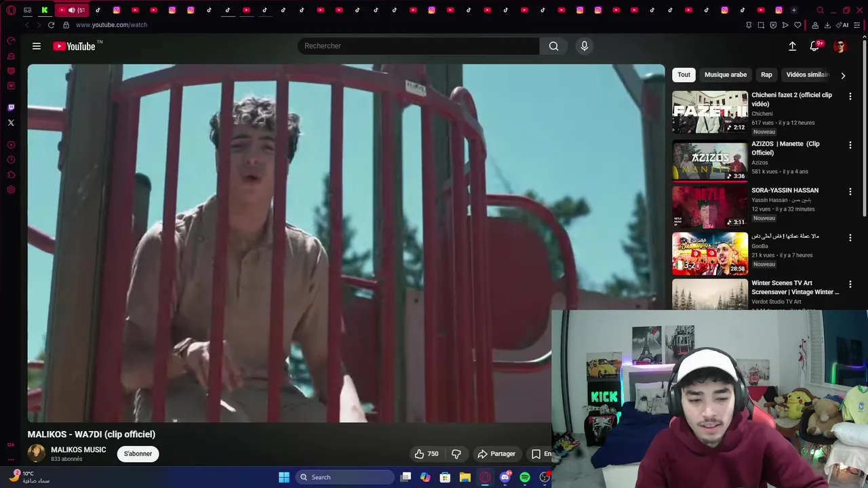Open File Explorer from the taskbar
868x488 pixels.
point(465,477)
